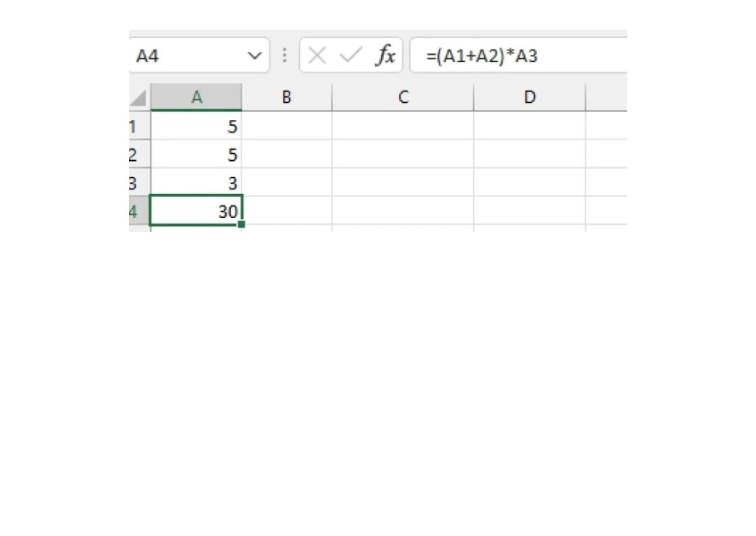The height and width of the screenshot is (536, 756).
Task: Click the formula bar vertical dots handle
Action: (284, 55)
